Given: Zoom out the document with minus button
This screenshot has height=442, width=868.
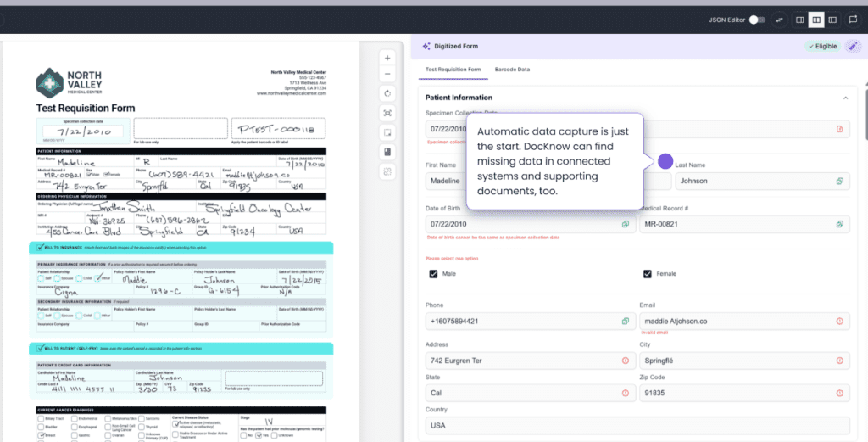Looking at the screenshot, I should coord(387,75).
